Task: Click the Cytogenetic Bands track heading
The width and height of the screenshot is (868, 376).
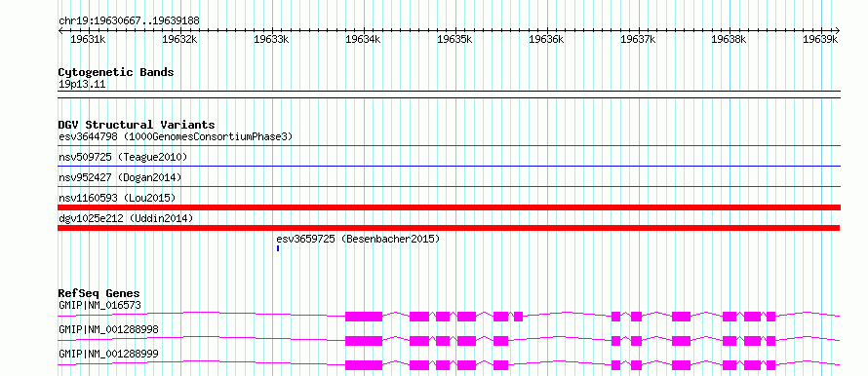Action: pyautogui.click(x=116, y=72)
